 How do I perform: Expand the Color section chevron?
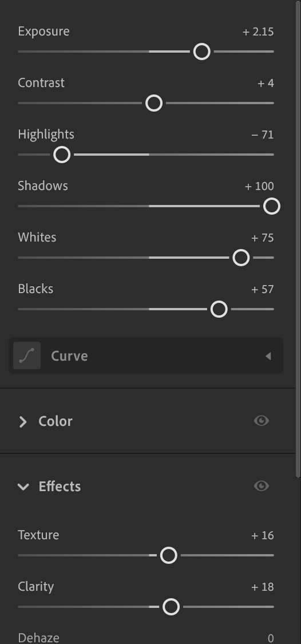click(x=23, y=421)
